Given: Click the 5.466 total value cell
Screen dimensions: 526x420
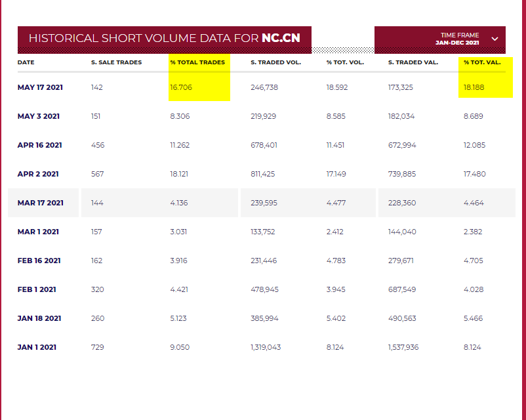Looking at the screenshot, I should click(x=474, y=318).
